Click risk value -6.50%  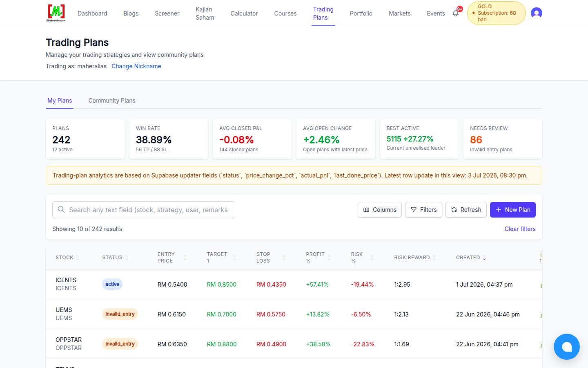[x=361, y=314]
